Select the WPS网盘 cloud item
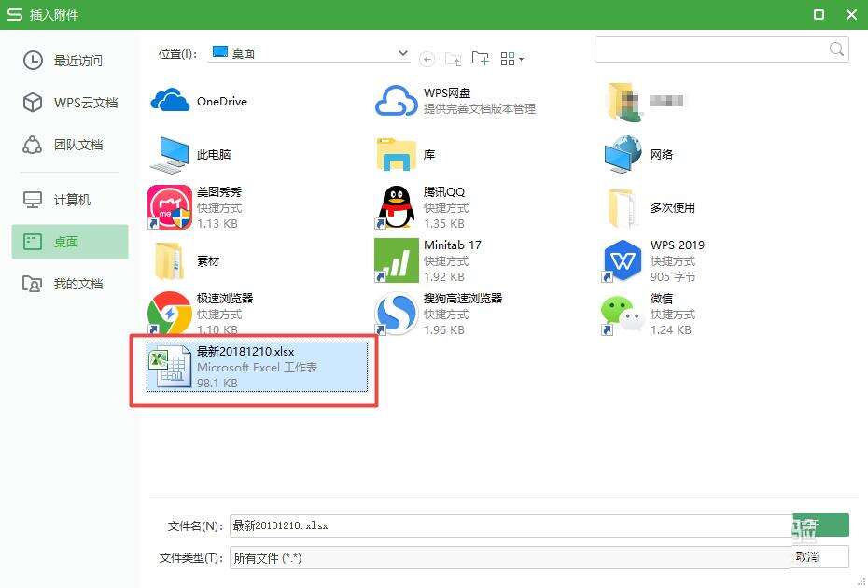Viewport: 868px width, 588px height. point(455,101)
